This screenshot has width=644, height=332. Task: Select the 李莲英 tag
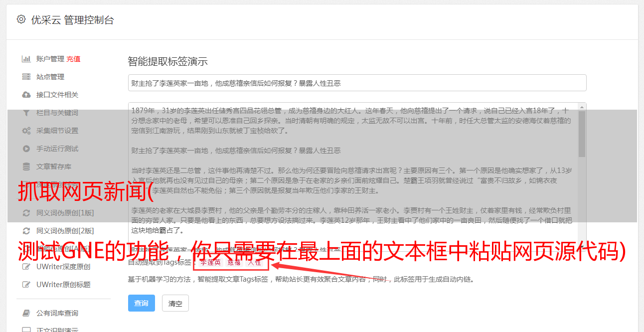pos(210,262)
